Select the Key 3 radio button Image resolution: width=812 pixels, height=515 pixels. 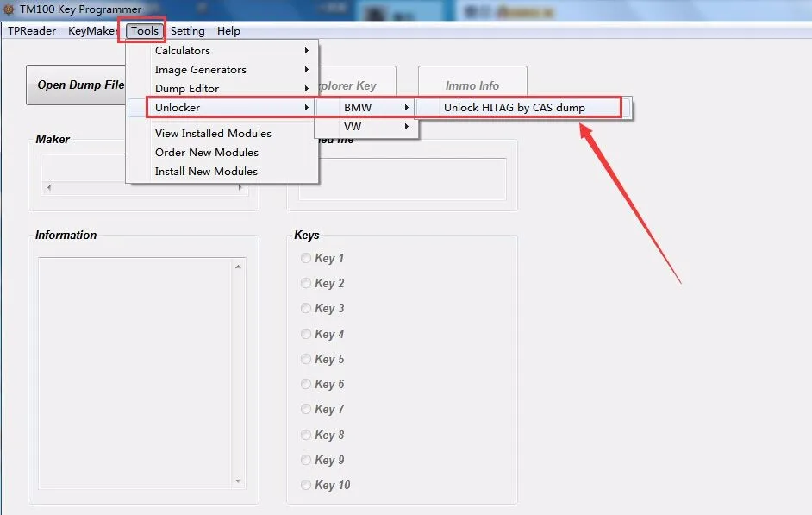(306, 308)
